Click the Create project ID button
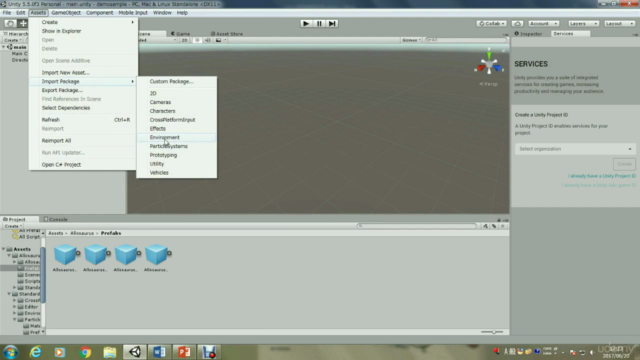 pos(624,164)
